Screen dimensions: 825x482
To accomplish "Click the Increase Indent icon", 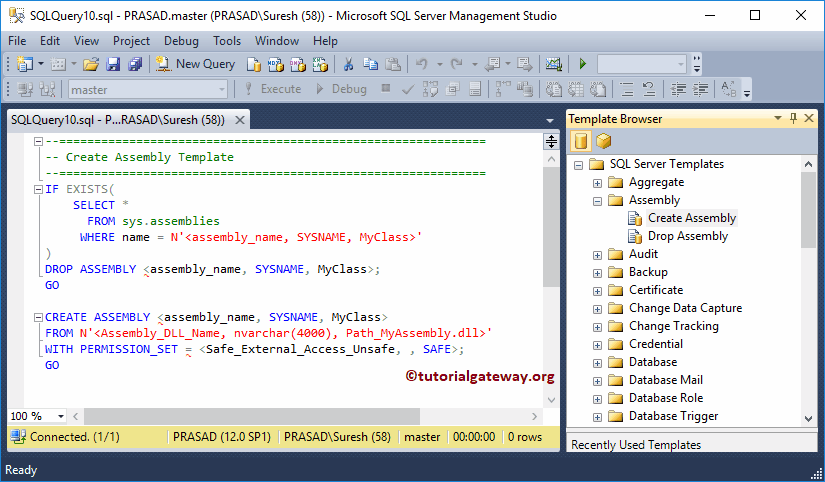I will [701, 90].
